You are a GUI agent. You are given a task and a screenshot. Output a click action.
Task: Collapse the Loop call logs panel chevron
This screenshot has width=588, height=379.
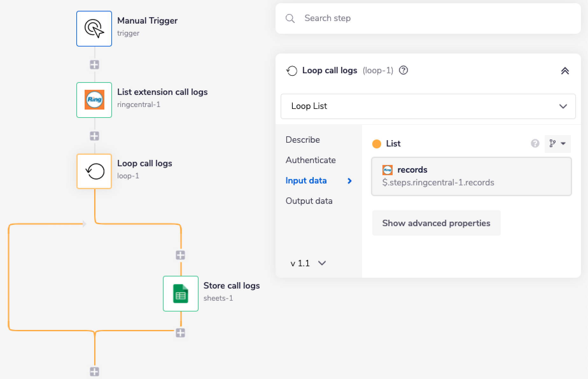565,71
